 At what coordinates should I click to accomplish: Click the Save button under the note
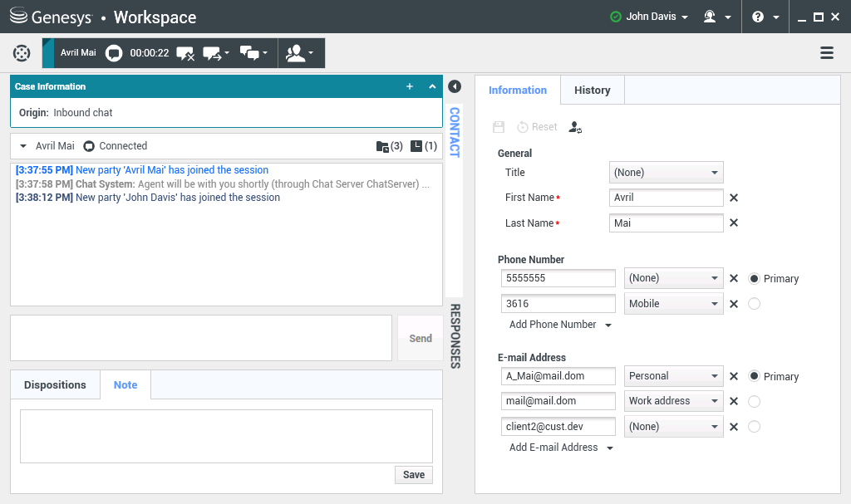pos(413,475)
